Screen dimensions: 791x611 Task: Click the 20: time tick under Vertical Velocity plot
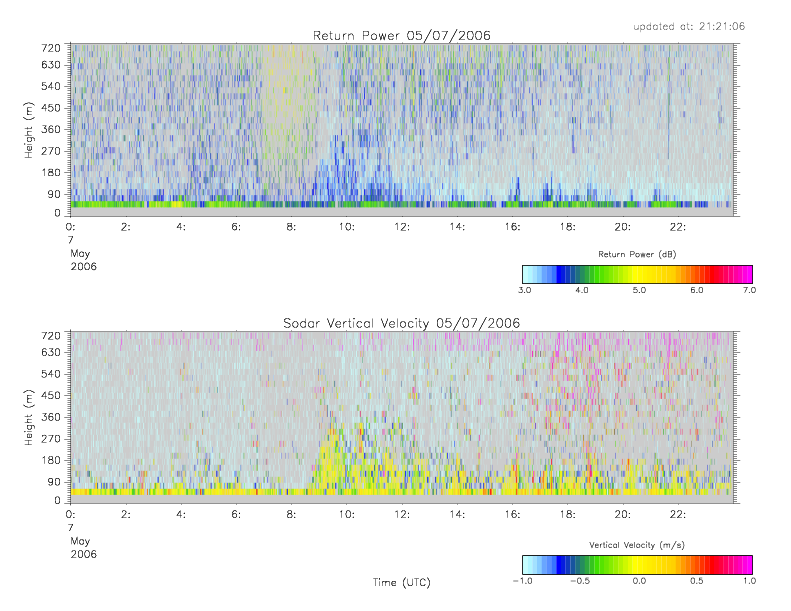pyautogui.click(x=623, y=515)
